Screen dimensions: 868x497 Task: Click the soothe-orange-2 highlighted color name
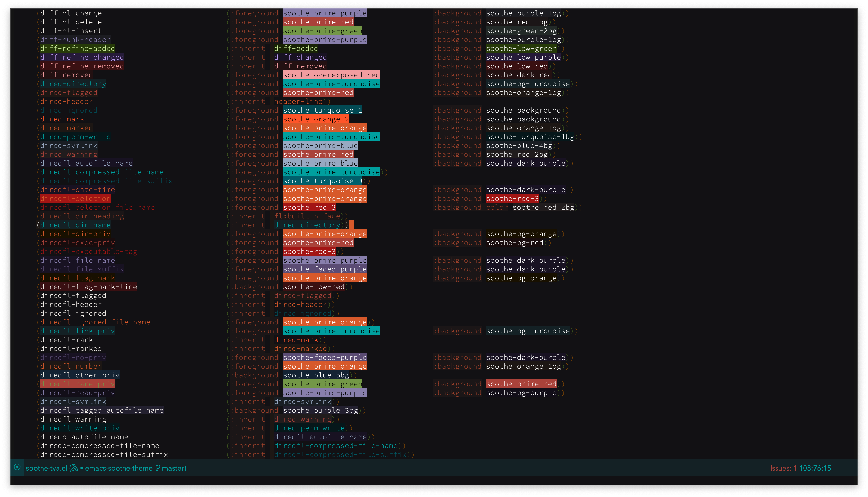tap(316, 119)
